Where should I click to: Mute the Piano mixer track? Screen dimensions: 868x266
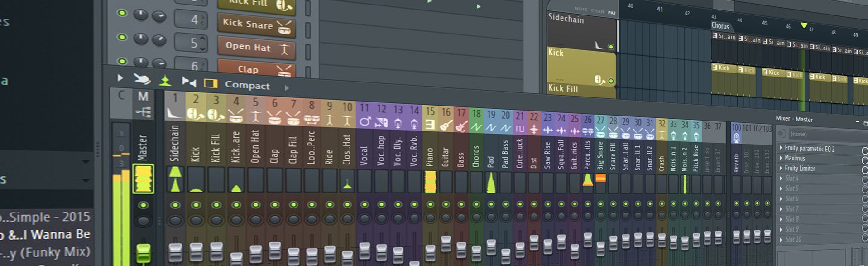pos(430,204)
